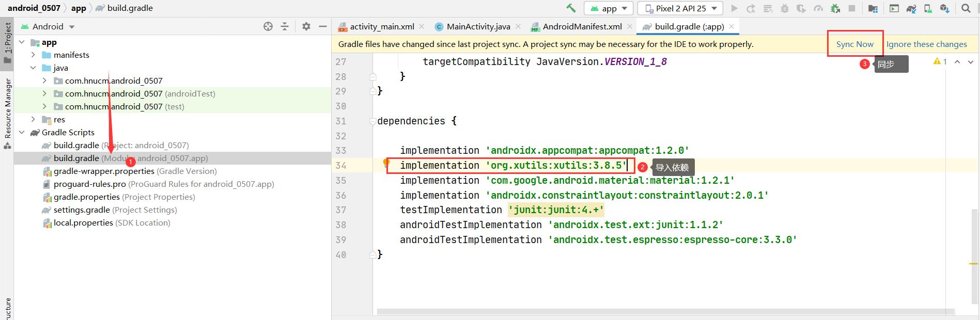Attach Debugger to Android Process icon
This screenshot has height=320, width=980.
coord(835,8)
